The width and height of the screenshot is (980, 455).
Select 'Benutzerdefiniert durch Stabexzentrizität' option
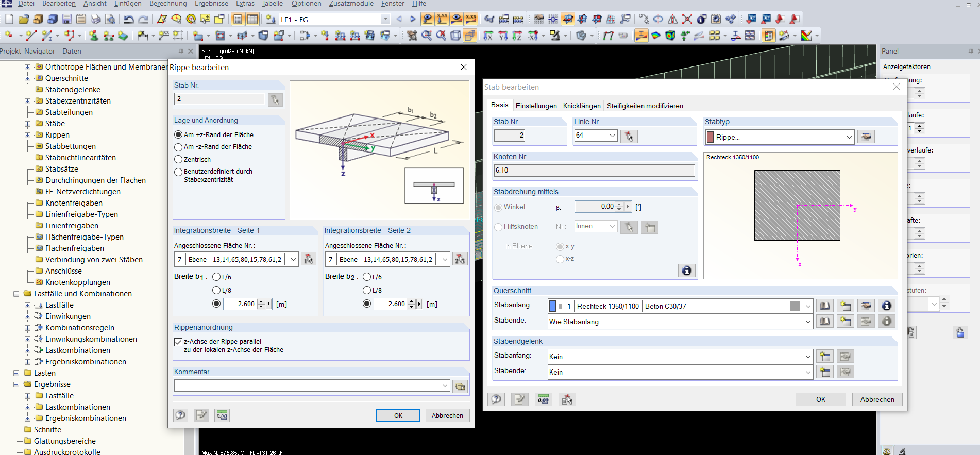pyautogui.click(x=178, y=172)
